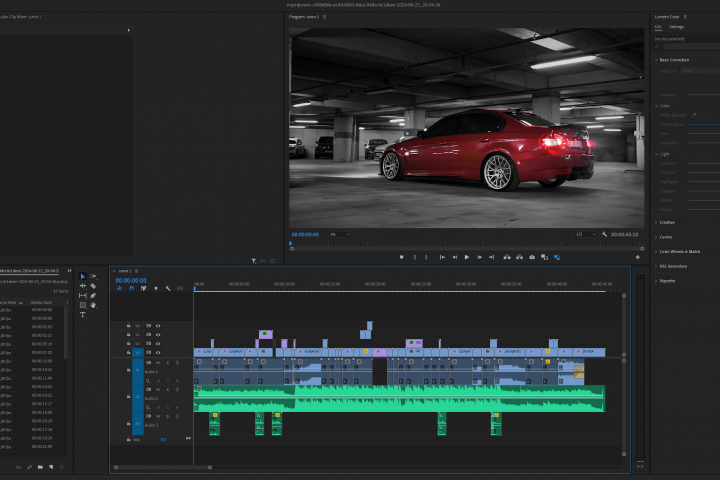Mute the Audio 2 track
Screen dimensions: 720x480
point(158,390)
